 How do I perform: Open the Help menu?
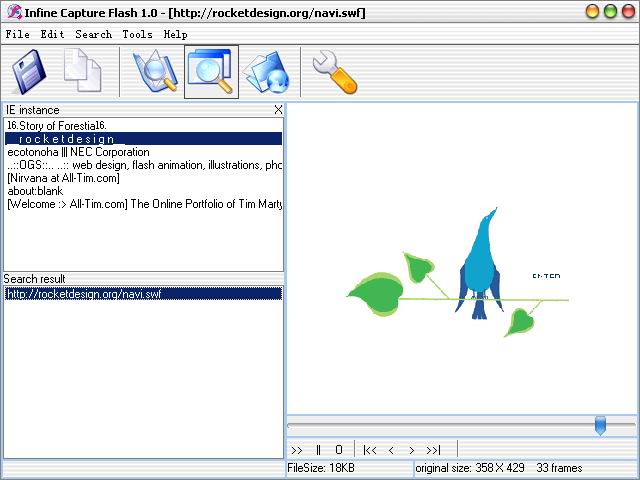(176, 34)
